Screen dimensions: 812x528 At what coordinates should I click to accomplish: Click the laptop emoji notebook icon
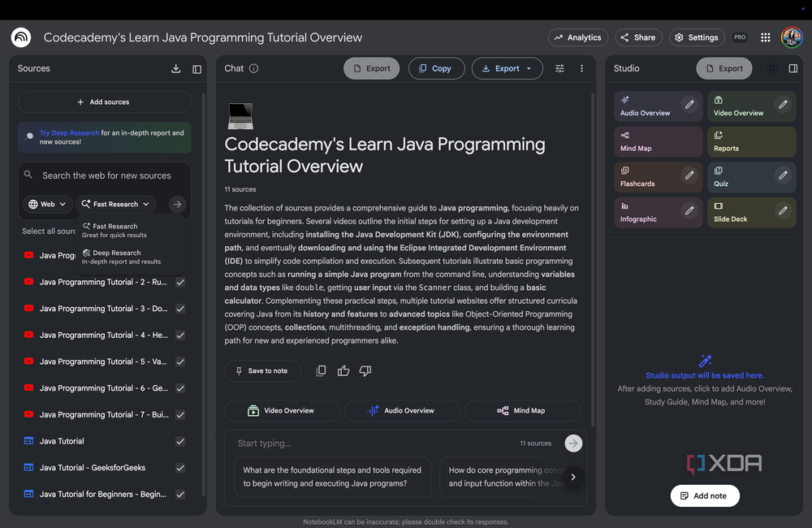[240, 116]
